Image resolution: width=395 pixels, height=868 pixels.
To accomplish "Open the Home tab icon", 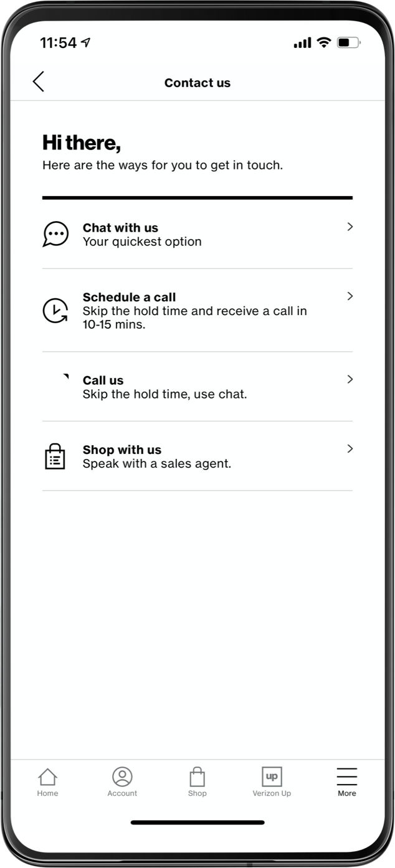I will pyautogui.click(x=47, y=776).
